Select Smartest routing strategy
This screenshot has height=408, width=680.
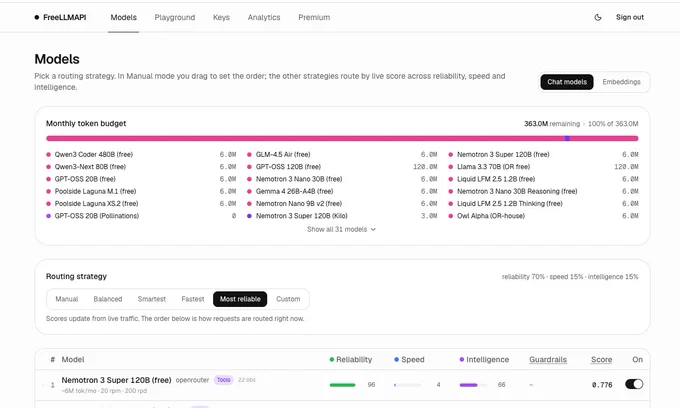coord(152,299)
